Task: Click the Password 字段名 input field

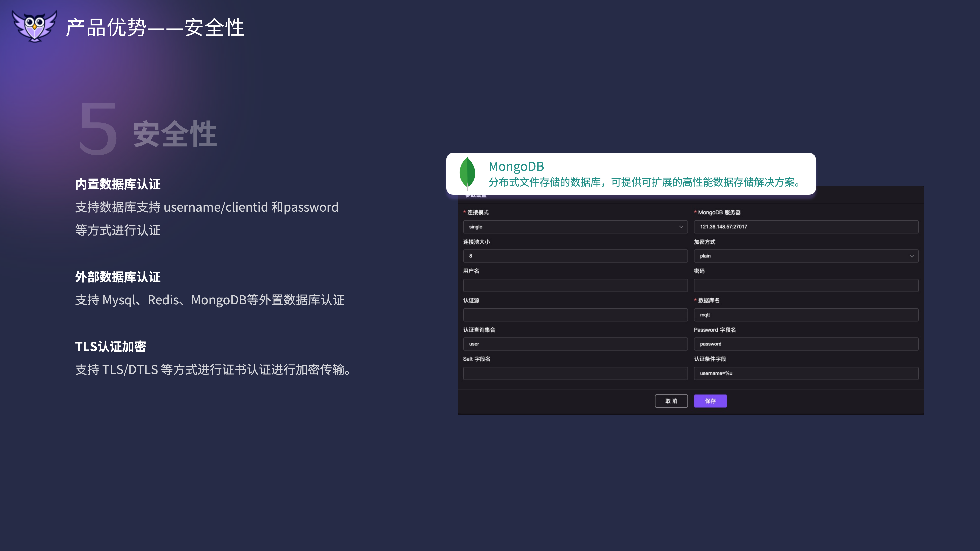Action: [x=806, y=344]
